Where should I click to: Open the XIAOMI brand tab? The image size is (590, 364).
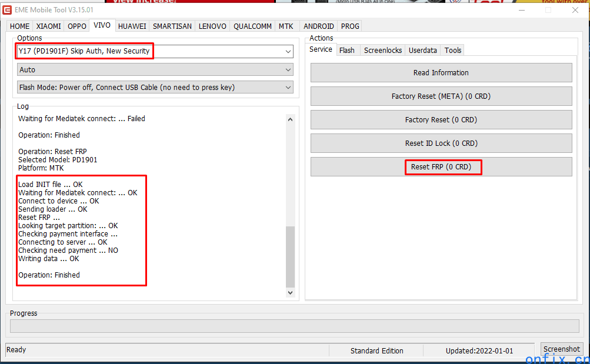[48, 26]
